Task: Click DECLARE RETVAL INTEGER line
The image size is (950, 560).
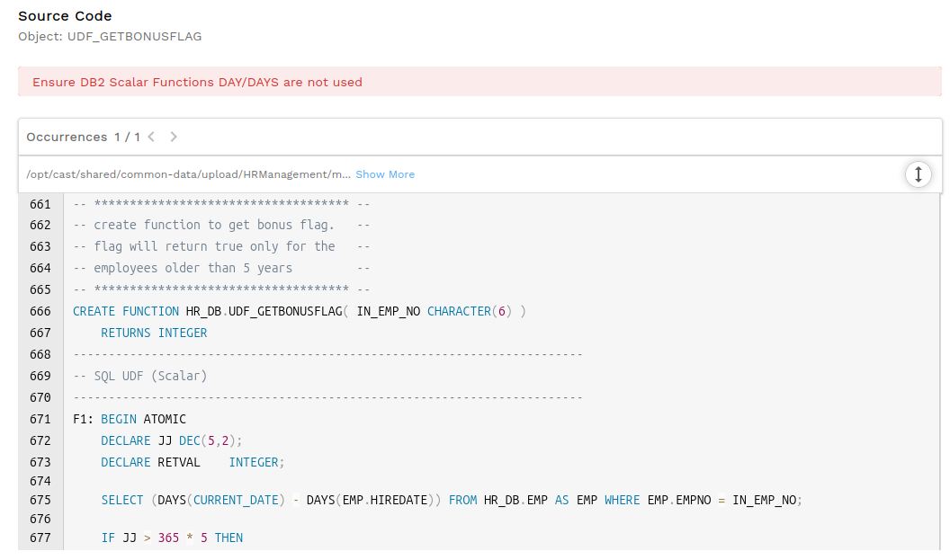Action: 192,462
